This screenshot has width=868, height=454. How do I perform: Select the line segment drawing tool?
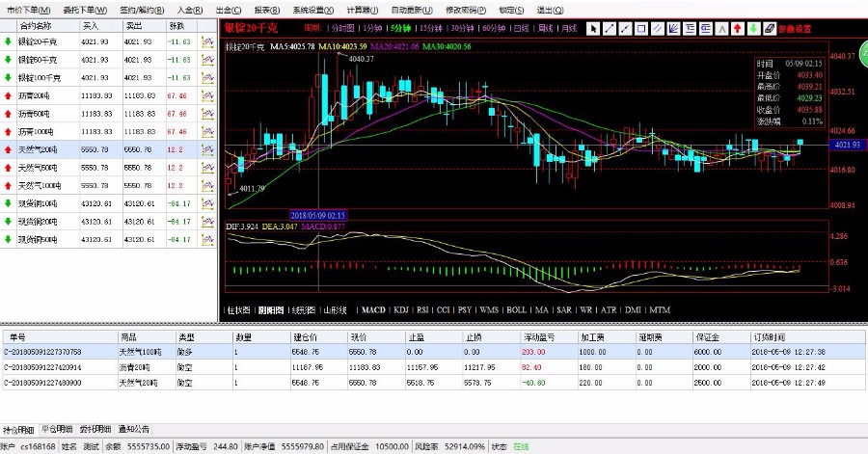click(609, 29)
